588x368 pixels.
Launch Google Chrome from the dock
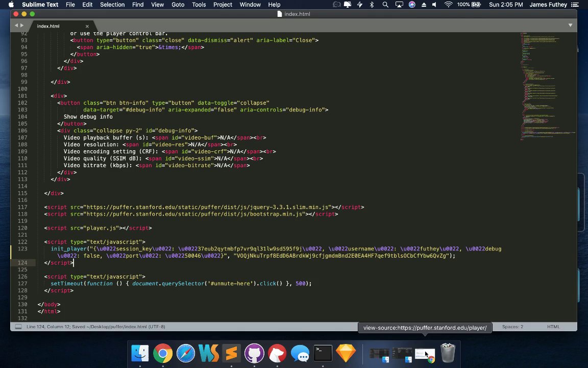[163, 353]
